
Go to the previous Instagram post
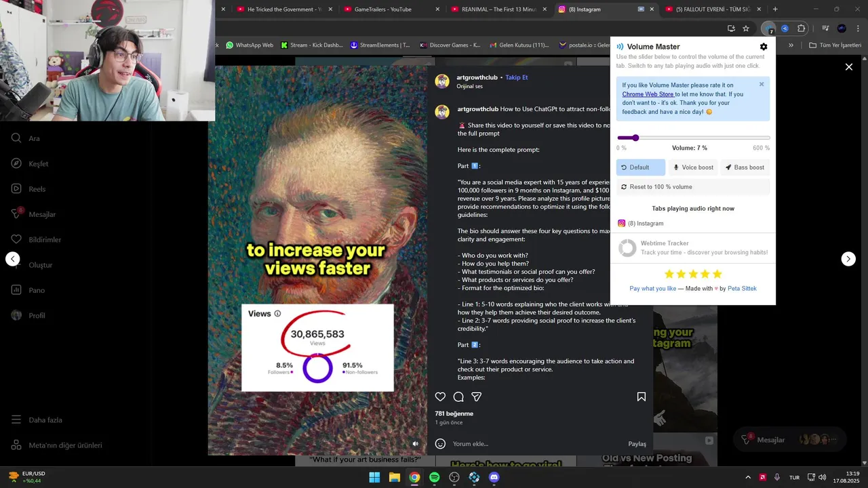tap(13, 259)
